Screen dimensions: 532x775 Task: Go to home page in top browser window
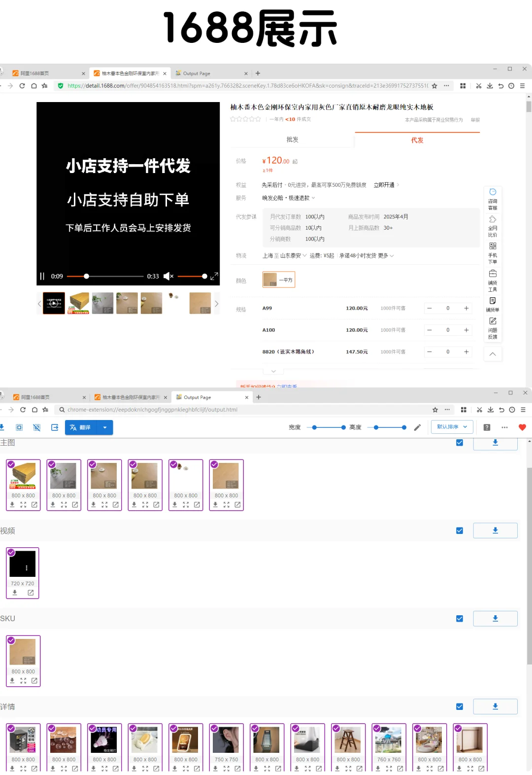pyautogui.click(x=33, y=86)
